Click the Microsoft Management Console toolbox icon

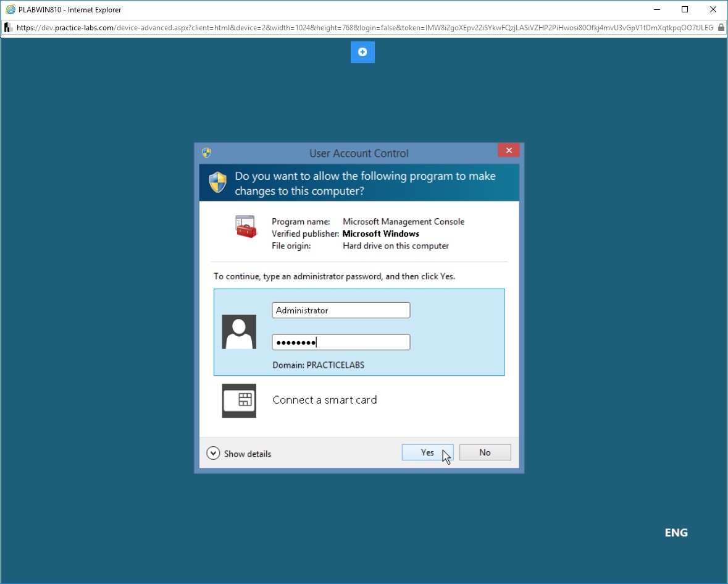pyautogui.click(x=246, y=227)
